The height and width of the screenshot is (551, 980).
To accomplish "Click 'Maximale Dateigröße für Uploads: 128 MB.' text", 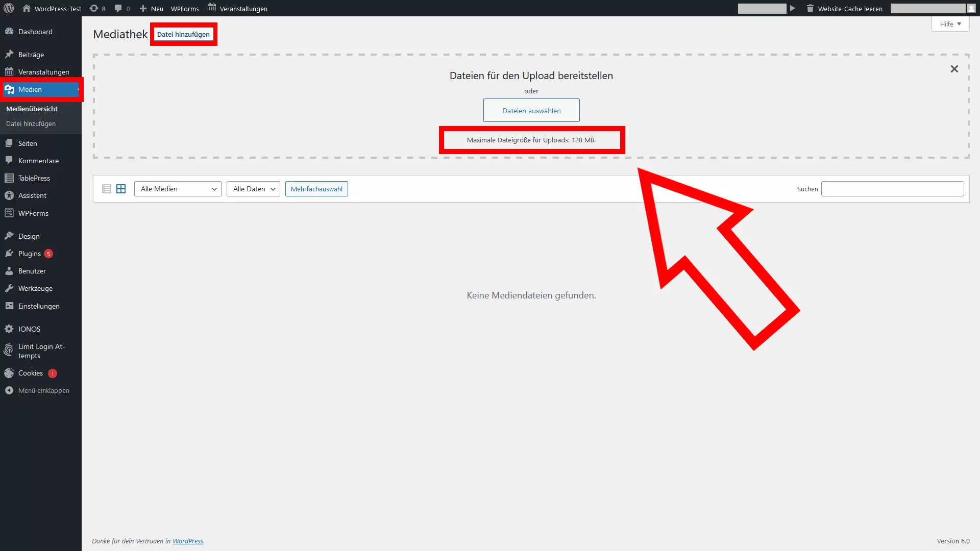I will coord(531,140).
